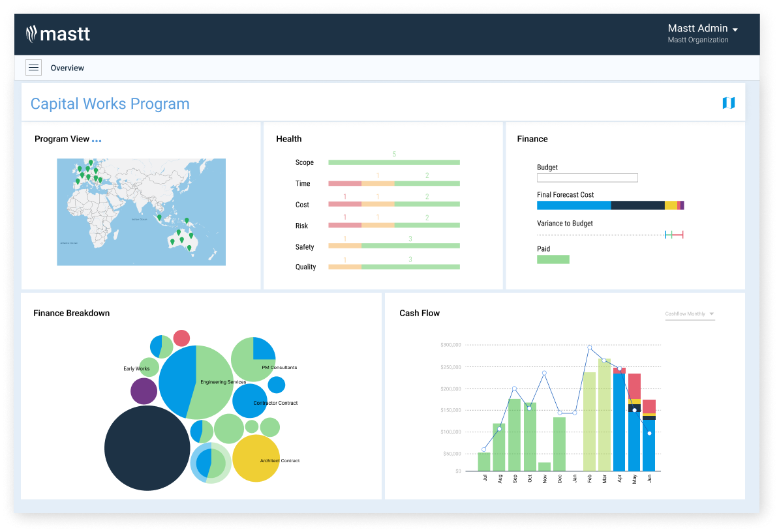Screen dimensions: 779x532
Task: Click the green Paid progress bar
Action: click(553, 259)
